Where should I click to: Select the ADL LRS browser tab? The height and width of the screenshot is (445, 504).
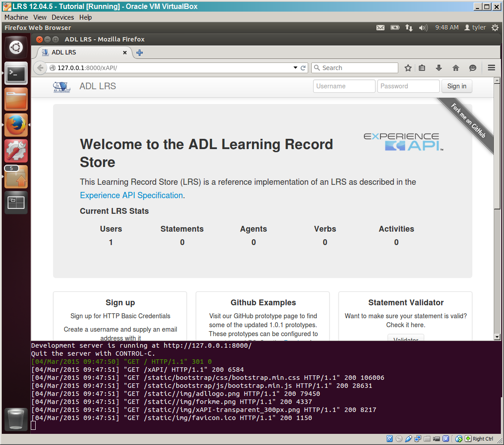[x=84, y=53]
